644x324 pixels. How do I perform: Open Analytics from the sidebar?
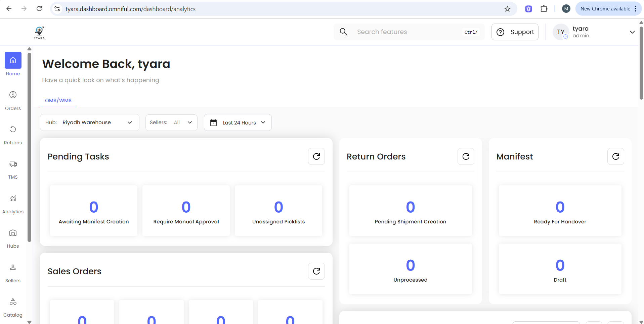13,204
